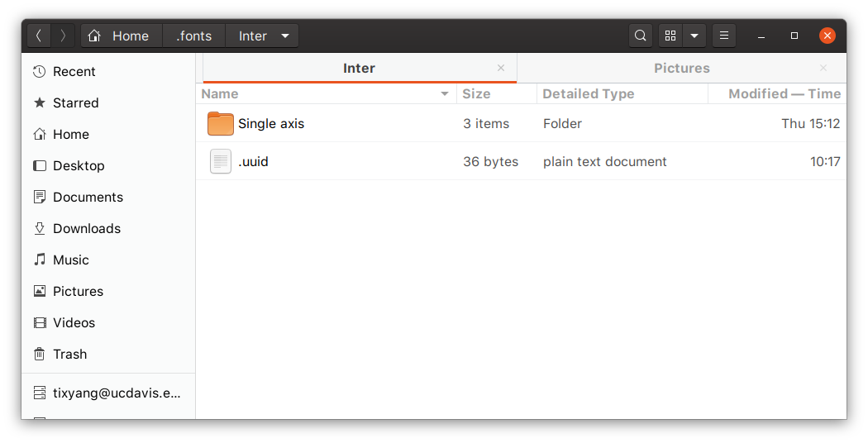Open Music in the sidebar
This screenshot has width=868, height=443.
(x=108, y=260)
